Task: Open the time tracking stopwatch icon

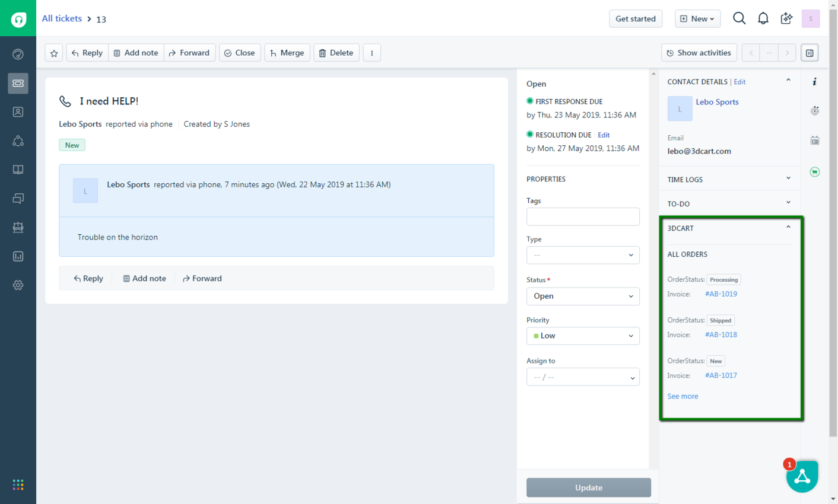Action: pyautogui.click(x=814, y=110)
